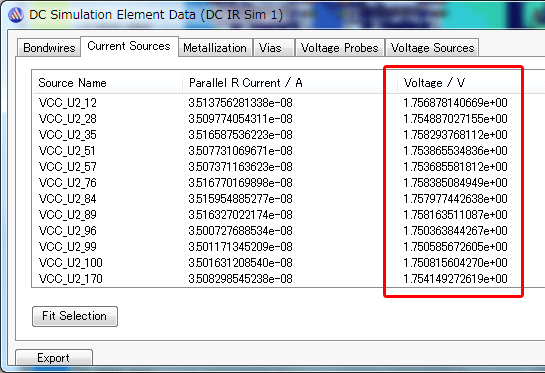Click the Parallel R Current / A header
Viewport: 545px width, 373px height.
(x=290, y=83)
